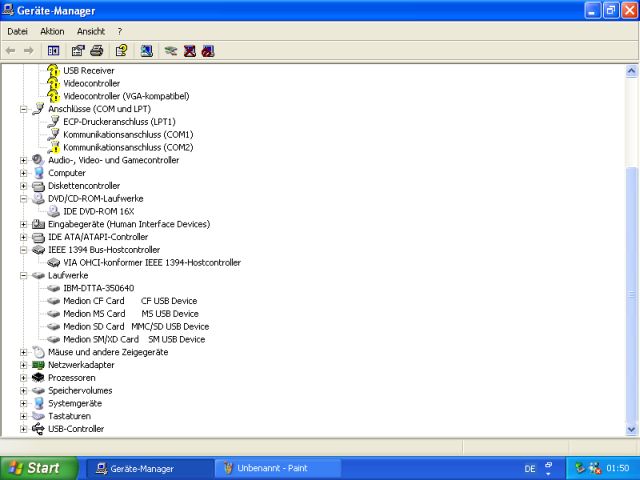The width and height of the screenshot is (640, 480).
Task: Click the DE language indicator
Action: pos(530,469)
